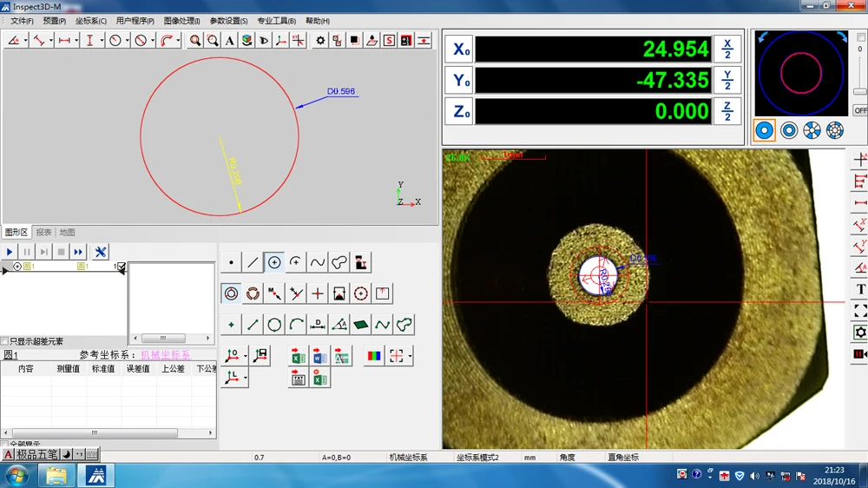Click the 机械坐标系 reference link
The image size is (868, 488).
[165, 355]
